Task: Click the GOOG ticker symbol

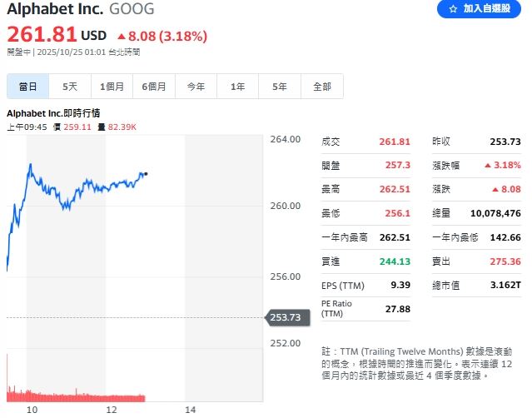Action: (132, 10)
